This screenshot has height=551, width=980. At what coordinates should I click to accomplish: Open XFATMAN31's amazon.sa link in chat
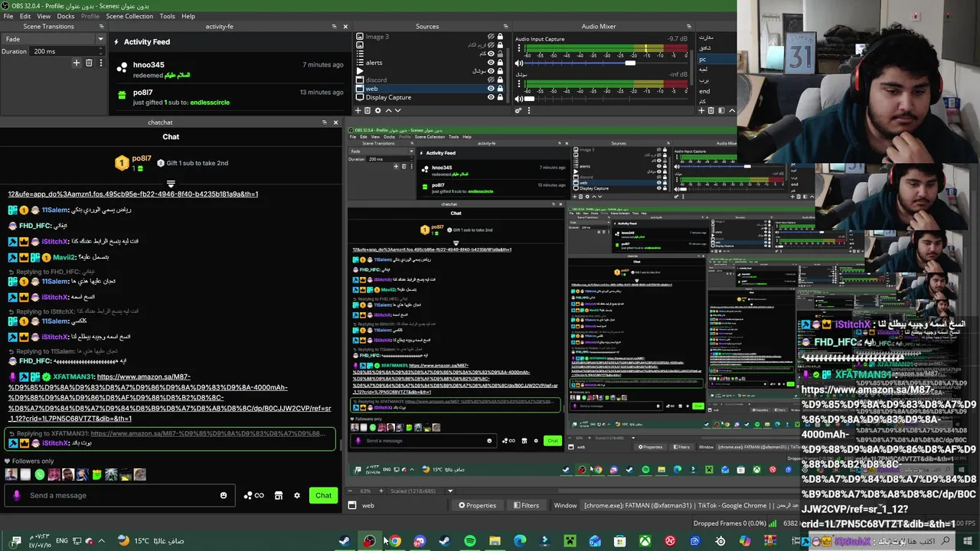(170, 397)
